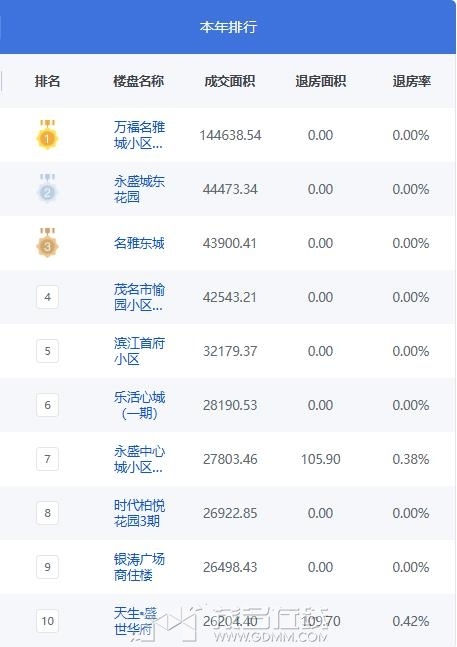
Task: Click the gold medal rank 1 icon
Action: click(47, 135)
